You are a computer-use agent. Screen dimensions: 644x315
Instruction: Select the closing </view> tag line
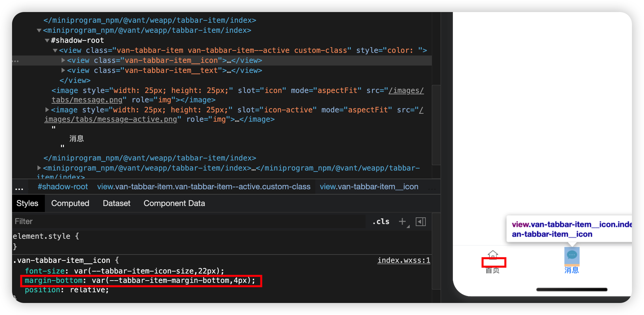(x=75, y=81)
